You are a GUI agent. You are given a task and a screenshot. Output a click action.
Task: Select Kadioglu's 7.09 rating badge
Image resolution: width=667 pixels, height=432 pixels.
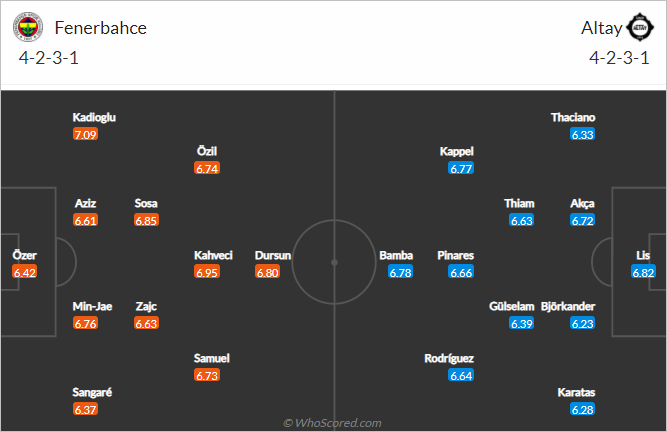86,134
